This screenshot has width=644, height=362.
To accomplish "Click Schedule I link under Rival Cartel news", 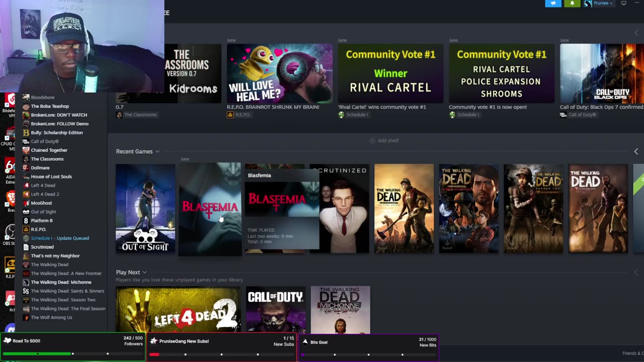I will click(357, 115).
